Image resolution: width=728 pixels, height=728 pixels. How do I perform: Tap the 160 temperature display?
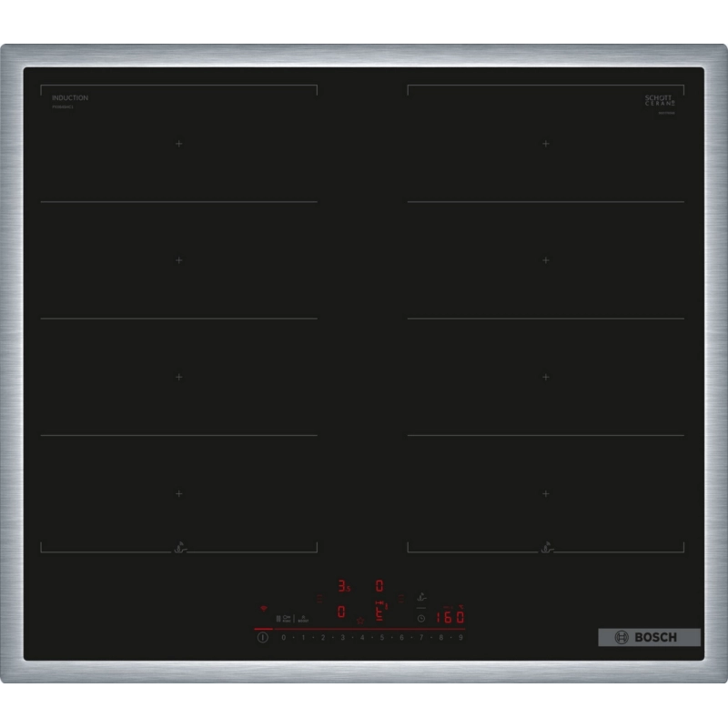point(450,617)
